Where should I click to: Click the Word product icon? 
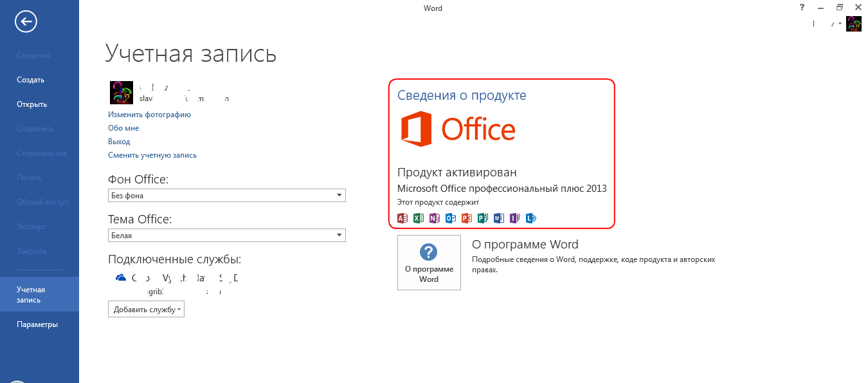tap(499, 218)
